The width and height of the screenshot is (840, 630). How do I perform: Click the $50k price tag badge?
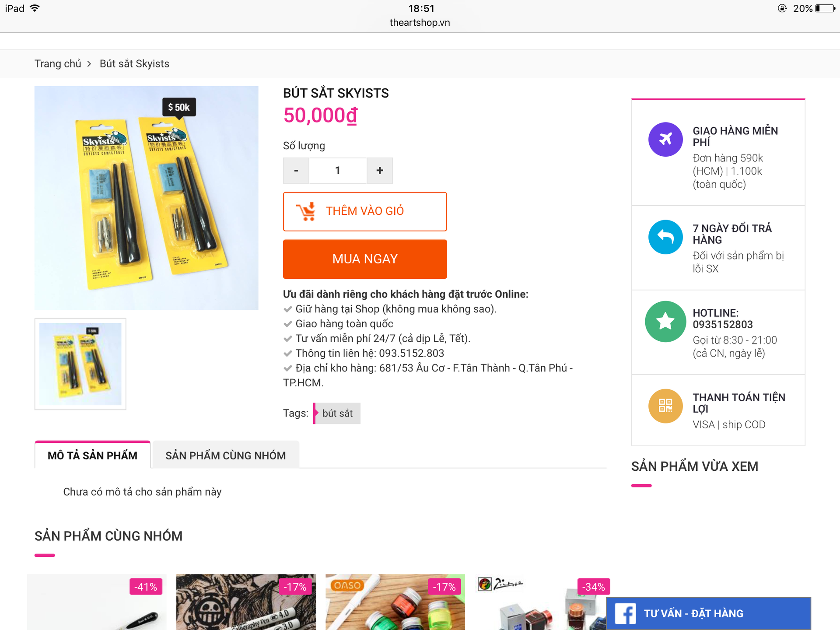(x=179, y=107)
